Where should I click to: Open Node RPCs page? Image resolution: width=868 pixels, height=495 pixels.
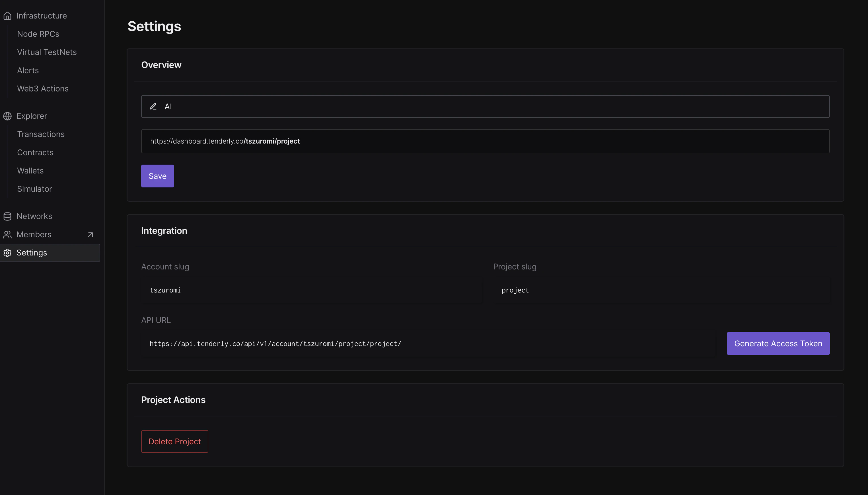coord(38,34)
